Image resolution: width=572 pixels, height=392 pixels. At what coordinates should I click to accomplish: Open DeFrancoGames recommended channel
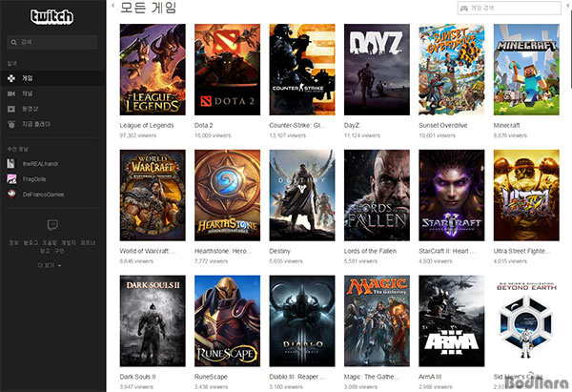(x=43, y=195)
